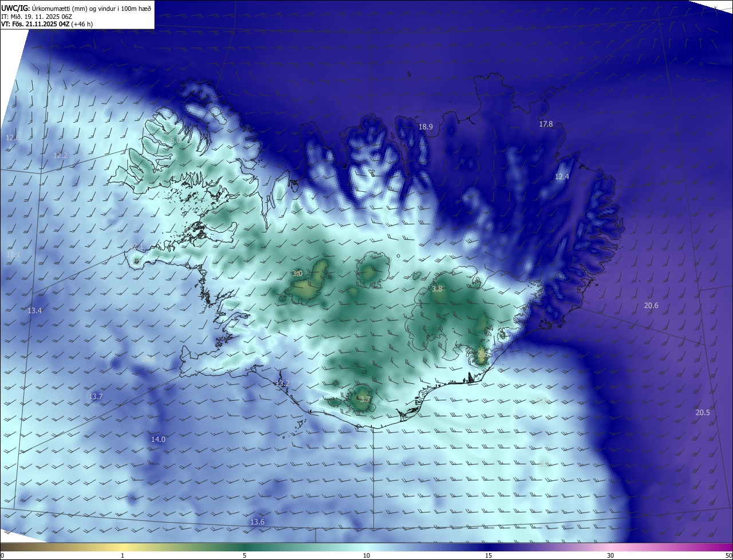The height and width of the screenshot is (560, 733).
Task: Click the 20.6 value east of Iceland
Action: (651, 306)
